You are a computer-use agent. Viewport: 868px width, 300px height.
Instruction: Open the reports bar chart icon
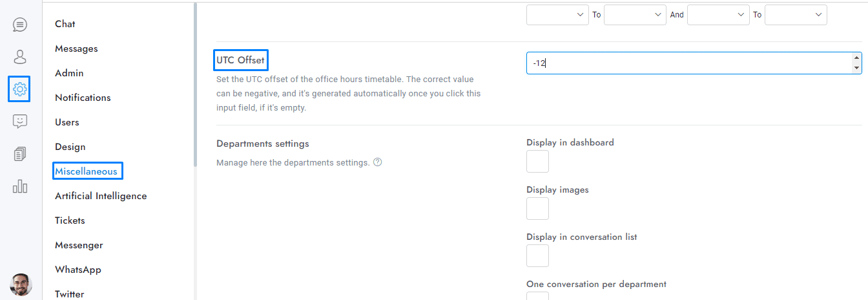coord(20,187)
